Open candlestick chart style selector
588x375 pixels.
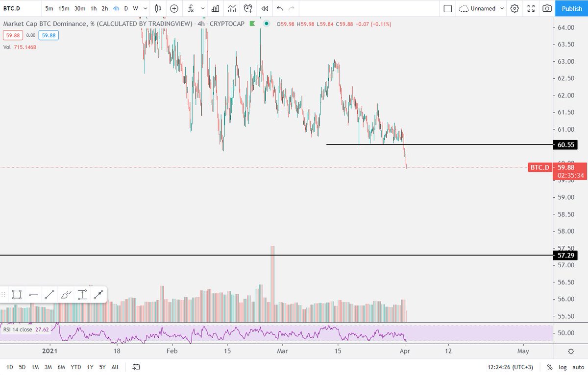pyautogui.click(x=157, y=8)
